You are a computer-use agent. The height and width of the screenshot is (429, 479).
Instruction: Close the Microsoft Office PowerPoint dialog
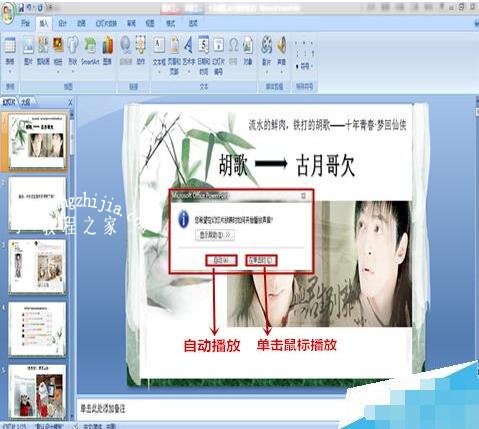303,196
